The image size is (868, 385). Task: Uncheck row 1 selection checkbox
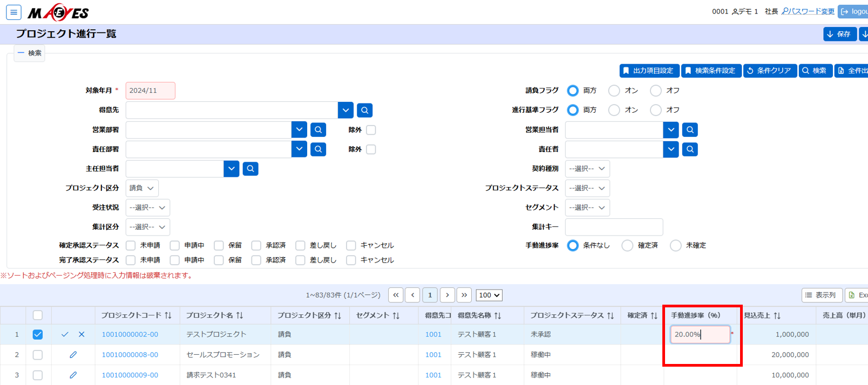coord(38,334)
